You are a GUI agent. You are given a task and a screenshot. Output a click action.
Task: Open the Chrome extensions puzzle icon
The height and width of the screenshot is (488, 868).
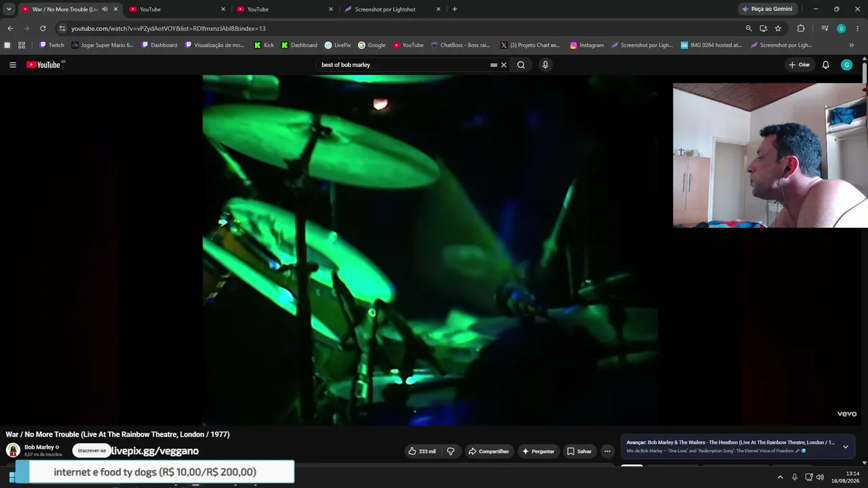coord(801,28)
